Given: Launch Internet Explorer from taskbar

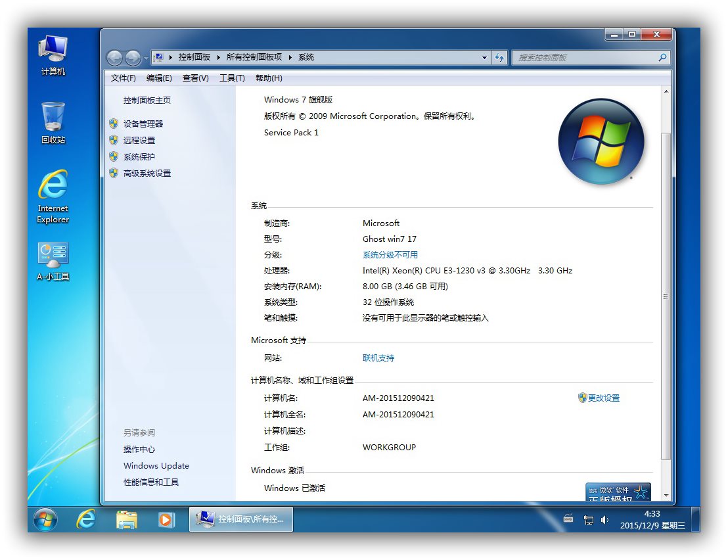Looking at the screenshot, I should click(x=86, y=519).
